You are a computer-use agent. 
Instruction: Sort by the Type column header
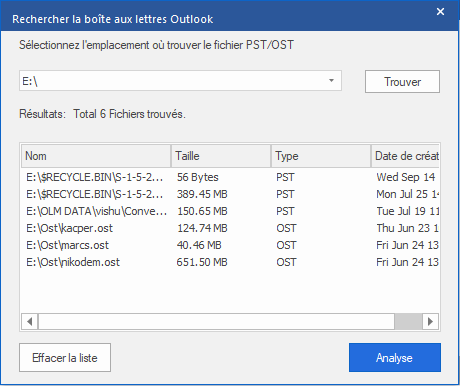pyautogui.click(x=321, y=156)
